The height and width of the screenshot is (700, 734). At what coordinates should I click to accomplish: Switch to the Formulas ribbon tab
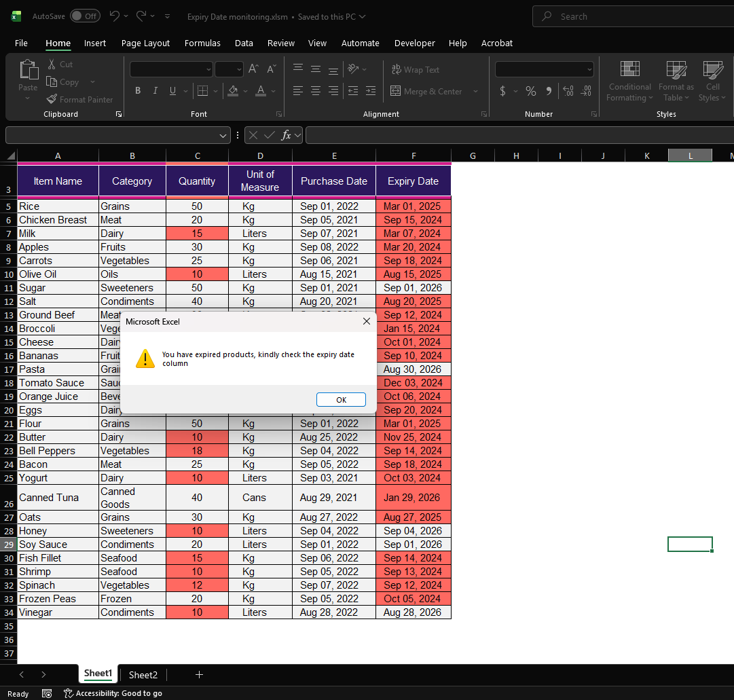(202, 43)
